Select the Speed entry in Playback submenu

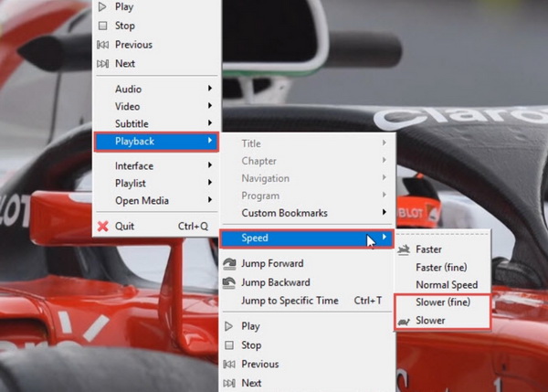307,238
